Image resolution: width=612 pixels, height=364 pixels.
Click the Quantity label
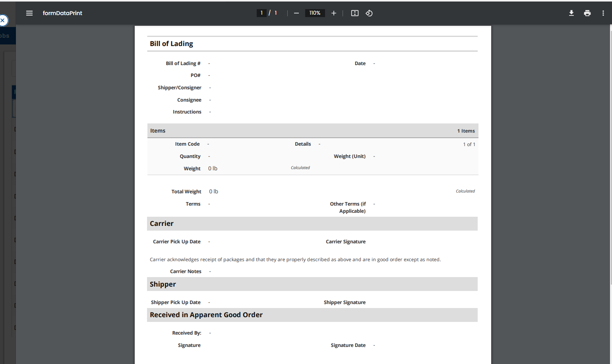tap(190, 156)
